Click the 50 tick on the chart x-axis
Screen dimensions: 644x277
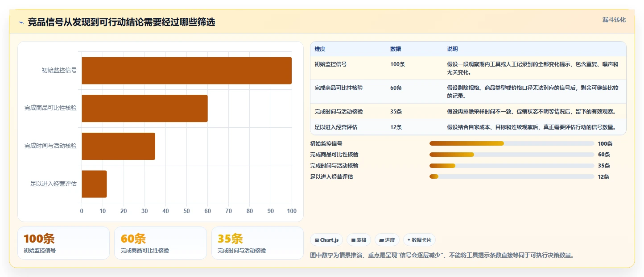(x=186, y=211)
